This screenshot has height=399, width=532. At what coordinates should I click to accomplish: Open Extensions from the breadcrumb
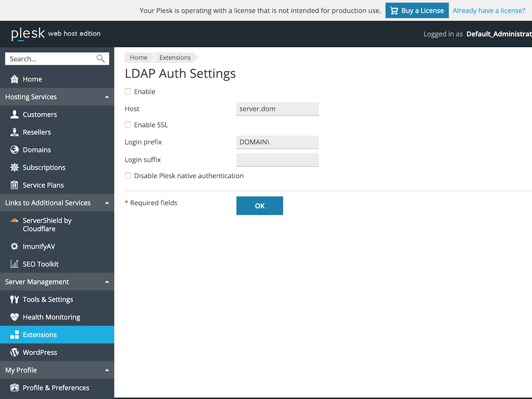click(175, 58)
